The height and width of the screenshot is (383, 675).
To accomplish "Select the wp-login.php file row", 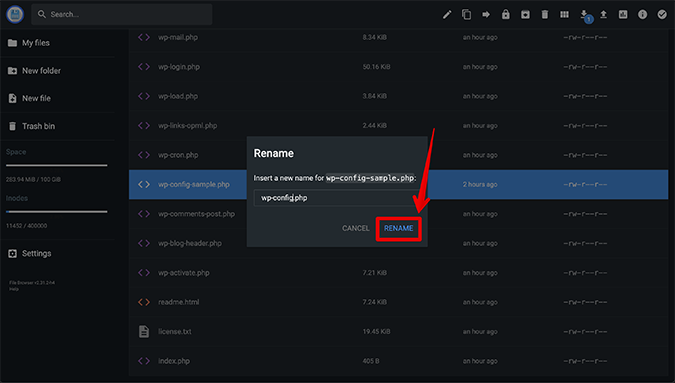I will (398, 67).
